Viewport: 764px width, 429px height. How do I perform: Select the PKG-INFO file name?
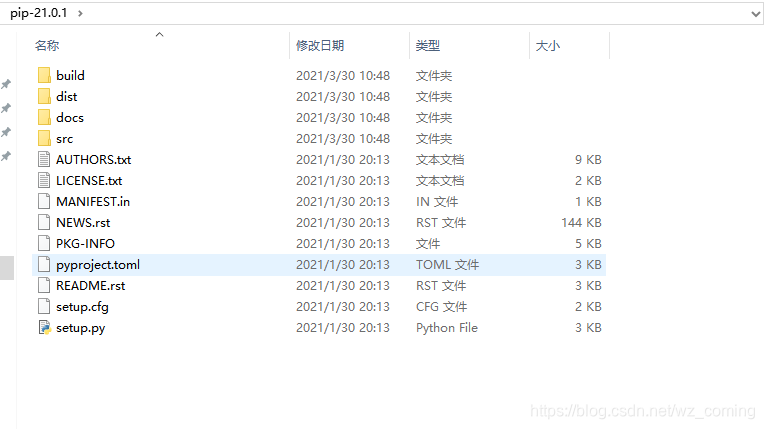(85, 243)
